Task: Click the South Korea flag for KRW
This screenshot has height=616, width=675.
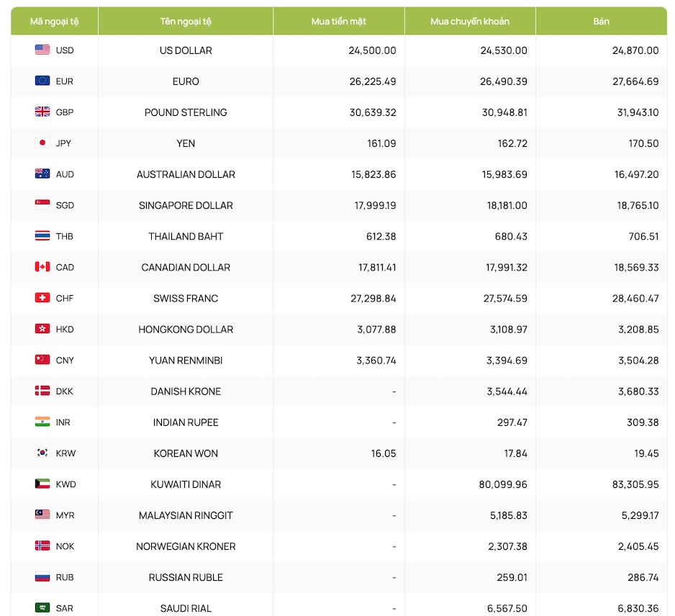Action: (x=42, y=453)
